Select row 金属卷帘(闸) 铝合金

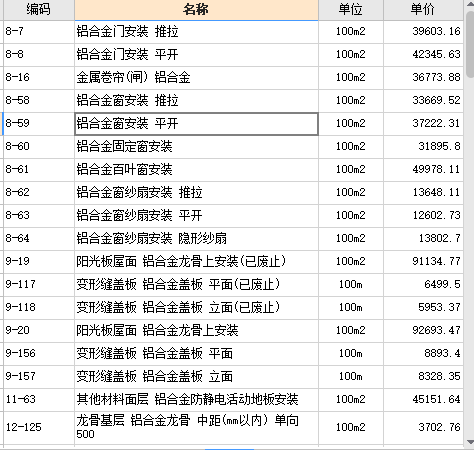tap(196, 78)
